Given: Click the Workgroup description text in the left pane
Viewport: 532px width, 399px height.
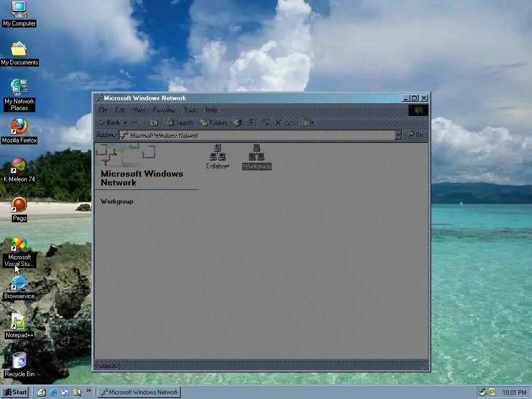Looking at the screenshot, I should [x=117, y=202].
